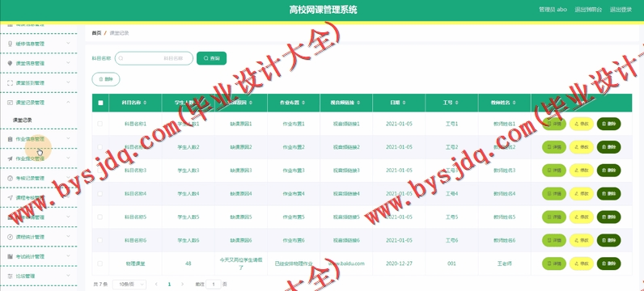Open the 作业提交管理 menu
The width and height of the screenshot is (644, 291).
pyautogui.click(x=39, y=158)
